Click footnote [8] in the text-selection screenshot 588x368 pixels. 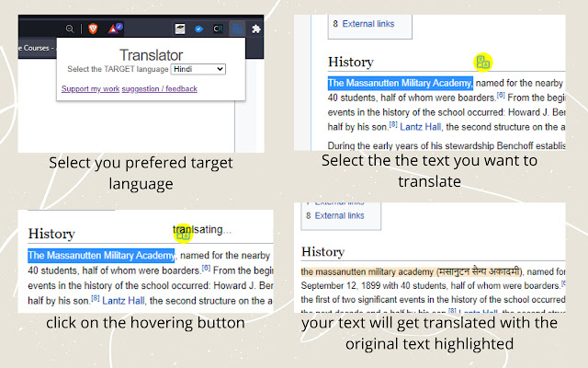click(x=393, y=124)
